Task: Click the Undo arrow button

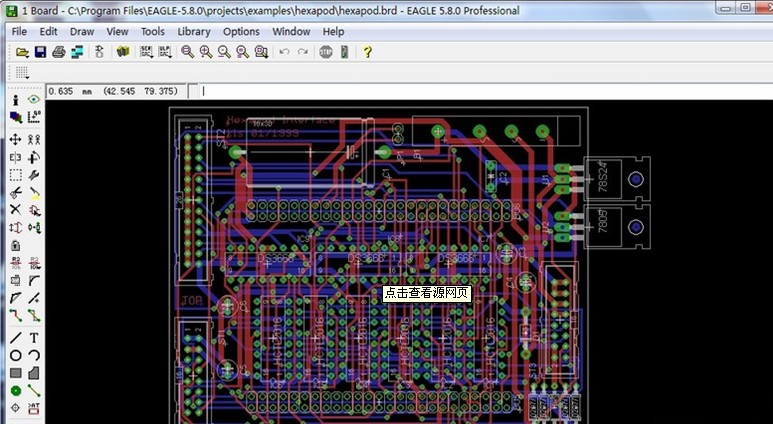Action: point(284,52)
